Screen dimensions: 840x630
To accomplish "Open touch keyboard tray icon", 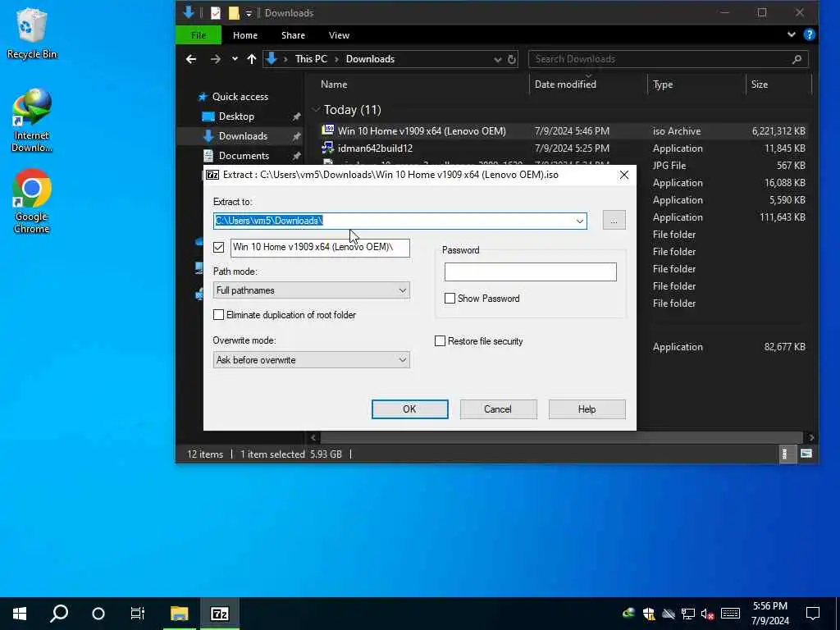I will 730,614.
